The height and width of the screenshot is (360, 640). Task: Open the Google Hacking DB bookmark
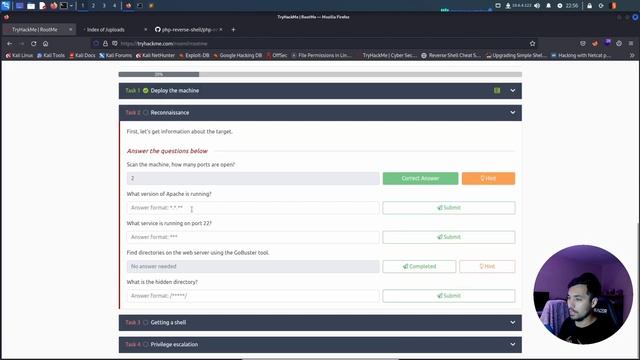237,55
